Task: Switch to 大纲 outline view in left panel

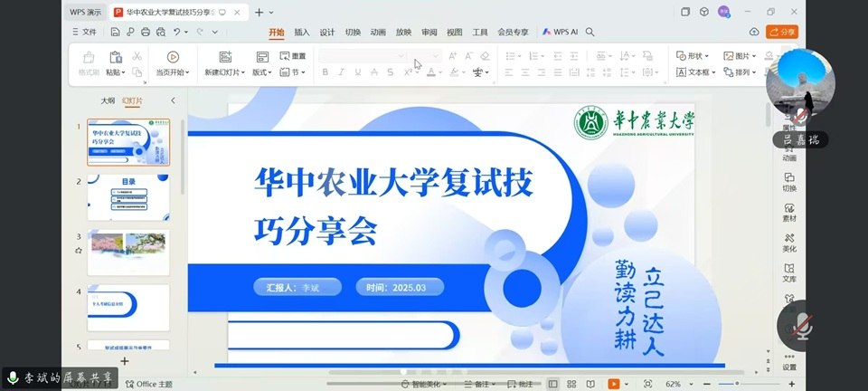Action: pos(108,100)
